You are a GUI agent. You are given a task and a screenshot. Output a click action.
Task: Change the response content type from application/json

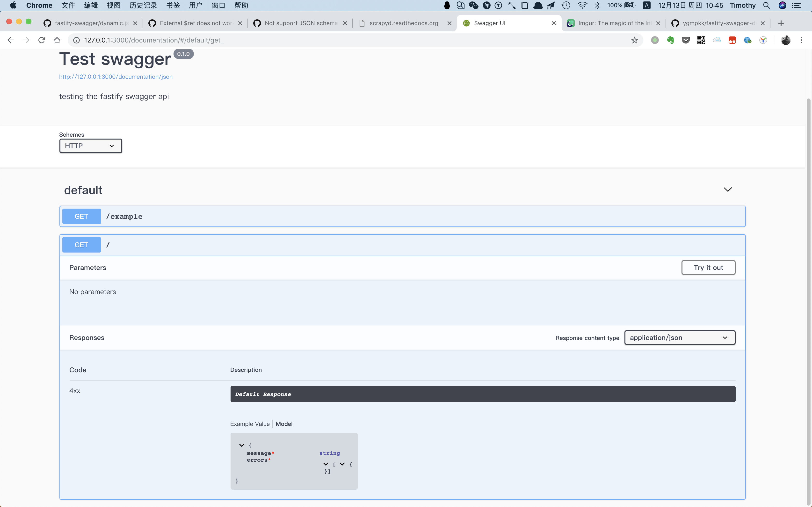click(x=680, y=338)
